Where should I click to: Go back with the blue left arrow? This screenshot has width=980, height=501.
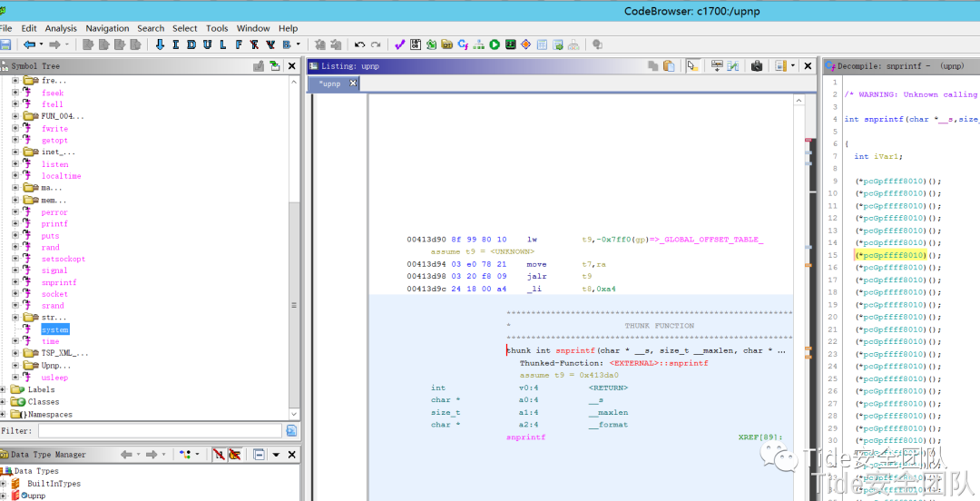29,44
